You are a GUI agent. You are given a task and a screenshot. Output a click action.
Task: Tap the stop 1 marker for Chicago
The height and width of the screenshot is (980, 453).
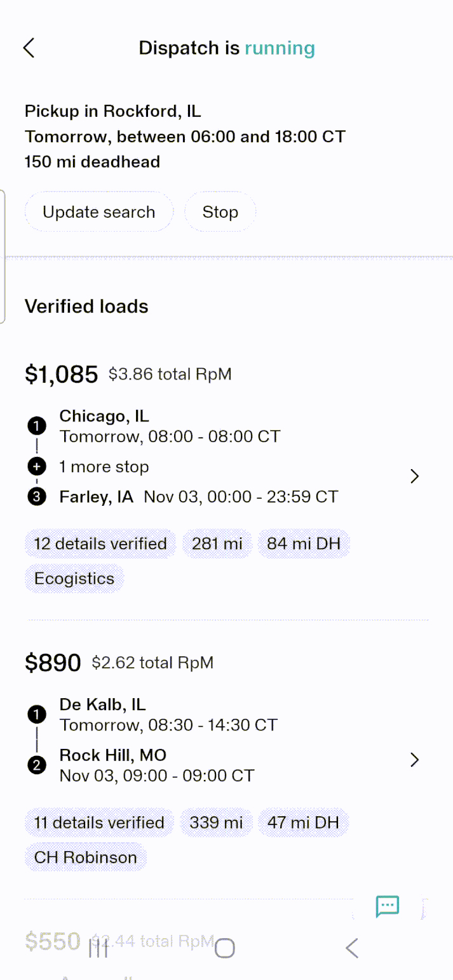pyautogui.click(x=37, y=426)
